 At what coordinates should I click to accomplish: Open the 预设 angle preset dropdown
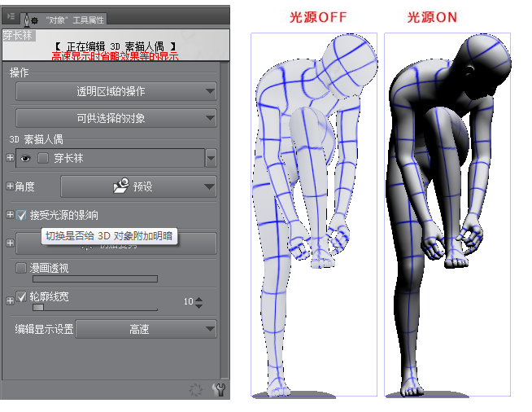coord(138,186)
